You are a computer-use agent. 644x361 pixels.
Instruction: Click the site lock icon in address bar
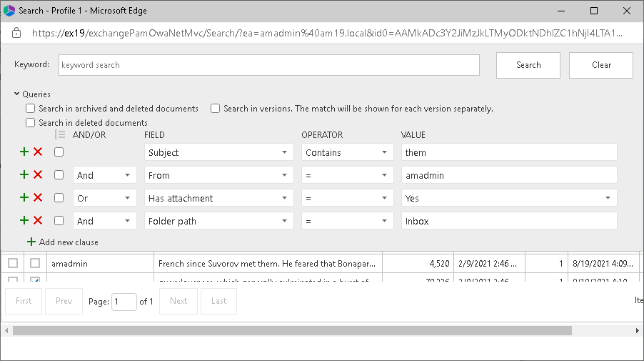[17, 33]
